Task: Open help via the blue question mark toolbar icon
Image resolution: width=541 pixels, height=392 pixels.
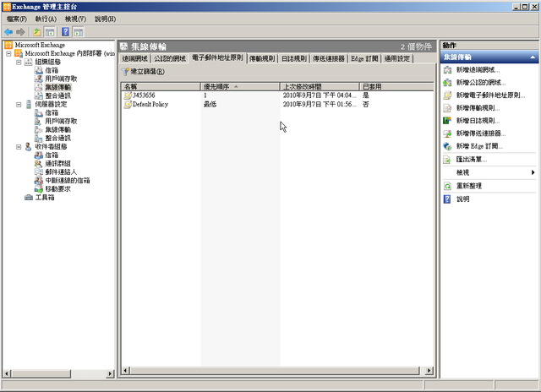Action: click(66, 32)
